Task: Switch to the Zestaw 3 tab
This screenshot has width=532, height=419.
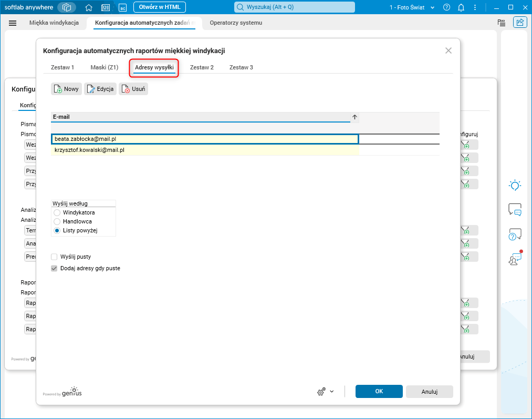Action: (x=241, y=67)
